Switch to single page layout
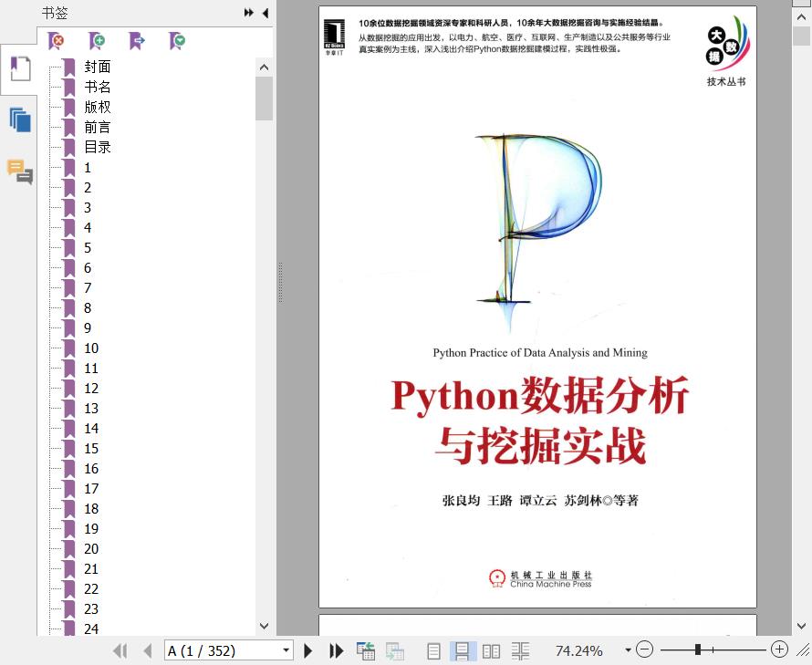The width and height of the screenshot is (812, 665). (434, 650)
